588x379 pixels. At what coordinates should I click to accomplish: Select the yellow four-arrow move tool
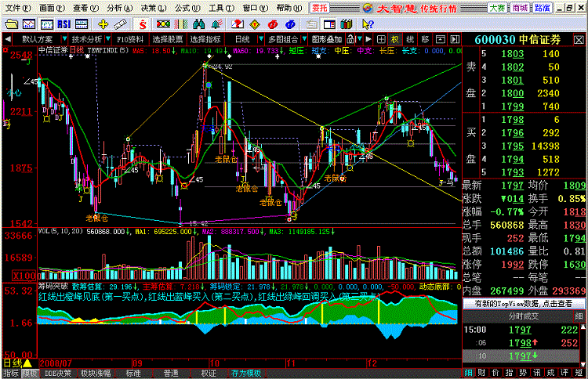click(x=103, y=24)
